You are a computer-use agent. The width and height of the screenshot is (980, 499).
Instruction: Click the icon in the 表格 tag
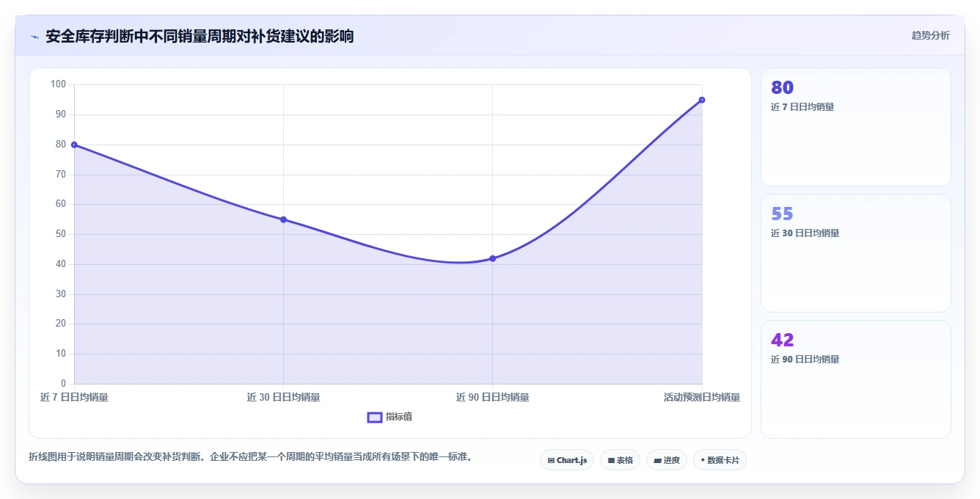(611, 461)
